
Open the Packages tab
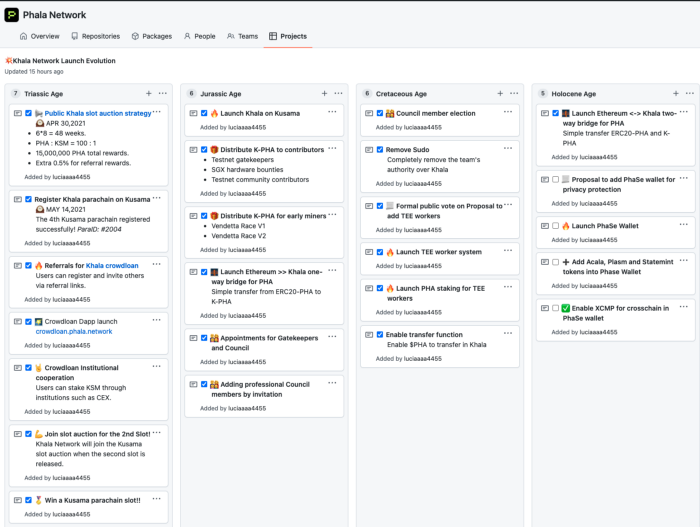point(152,36)
